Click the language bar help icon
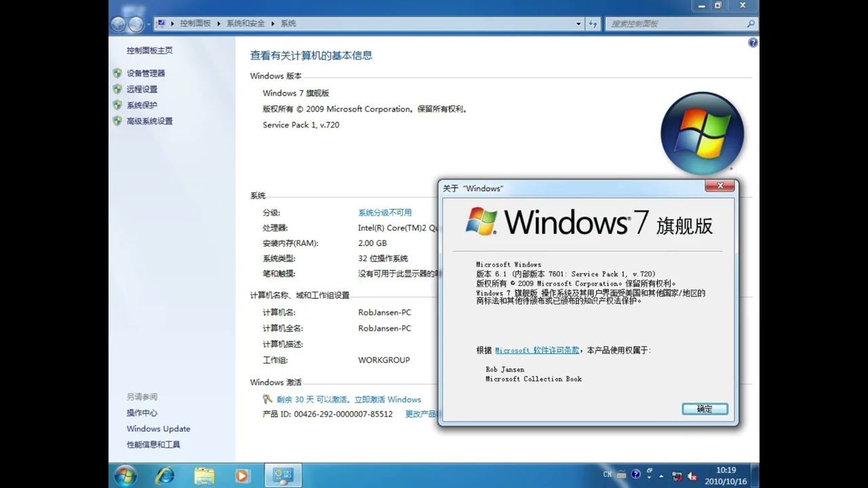 coord(635,474)
